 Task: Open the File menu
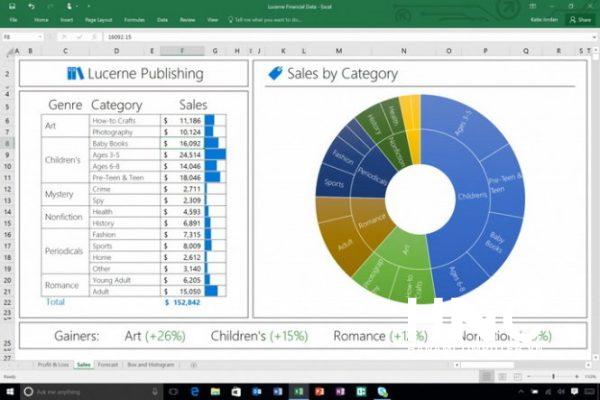click(13, 19)
